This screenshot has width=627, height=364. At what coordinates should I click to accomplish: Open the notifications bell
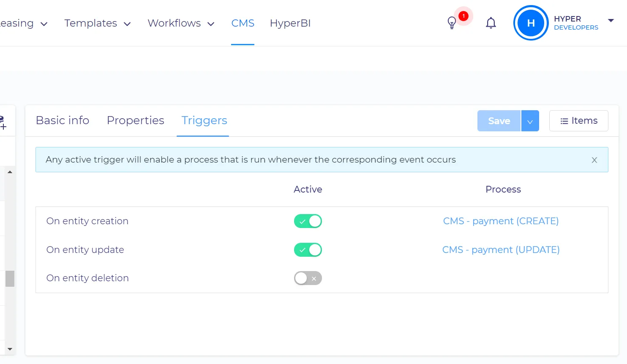tap(491, 23)
